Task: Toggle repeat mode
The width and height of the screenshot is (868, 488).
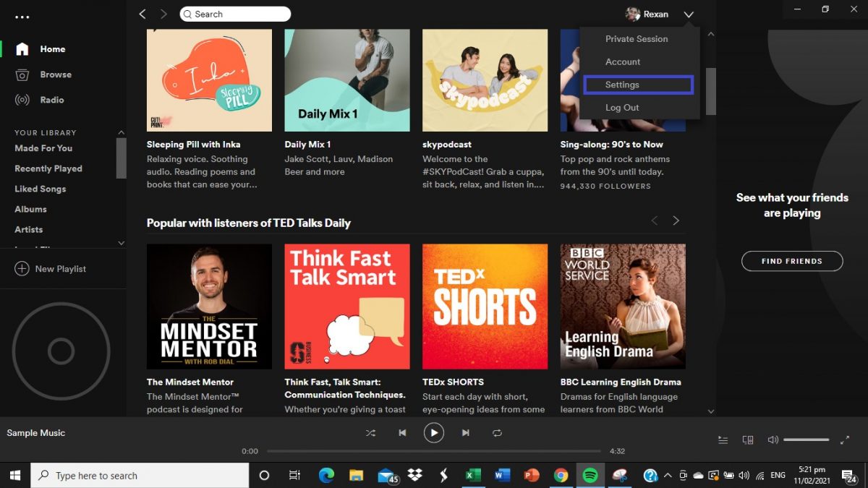Action: click(497, 433)
